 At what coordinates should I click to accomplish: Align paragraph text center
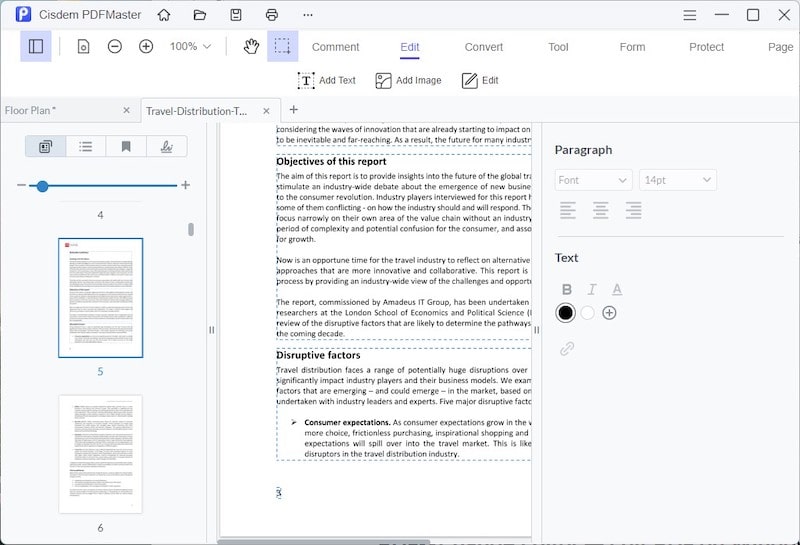click(601, 210)
